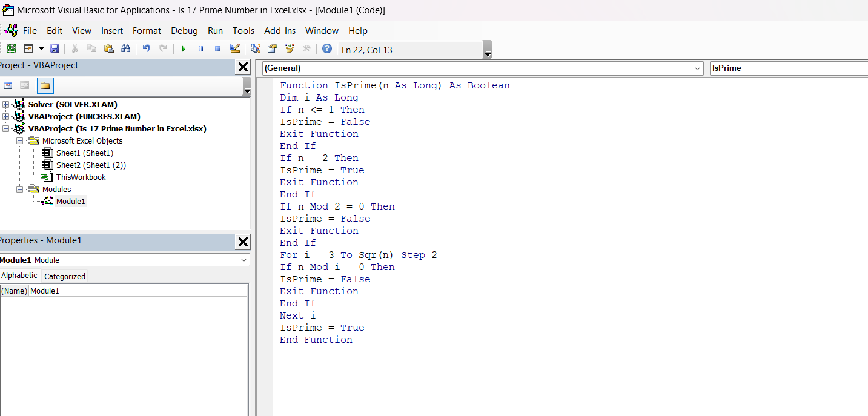Click the Copy icon in toolbar

point(92,49)
